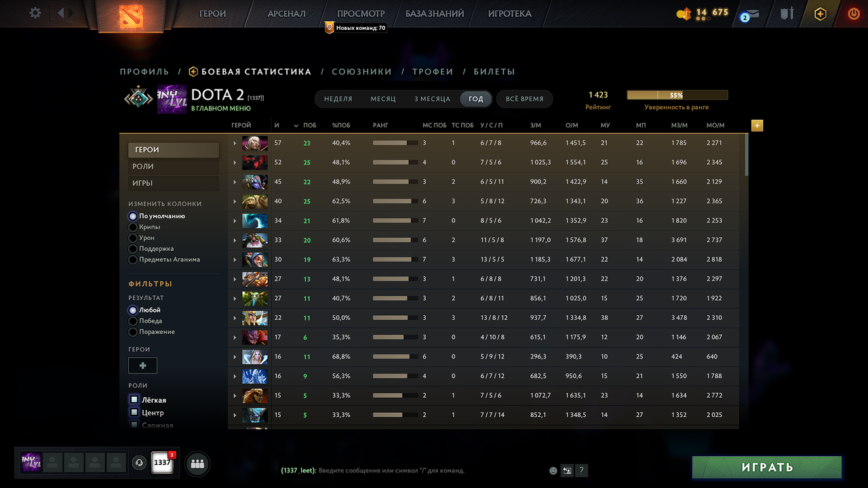Click the hero portrait in the 40 games row
Screen dimensions: 868x488
[x=255, y=201]
